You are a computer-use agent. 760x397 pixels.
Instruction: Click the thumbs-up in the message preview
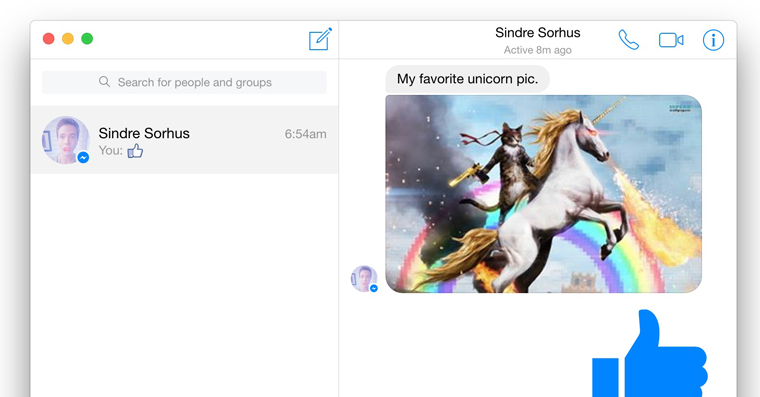coord(135,151)
